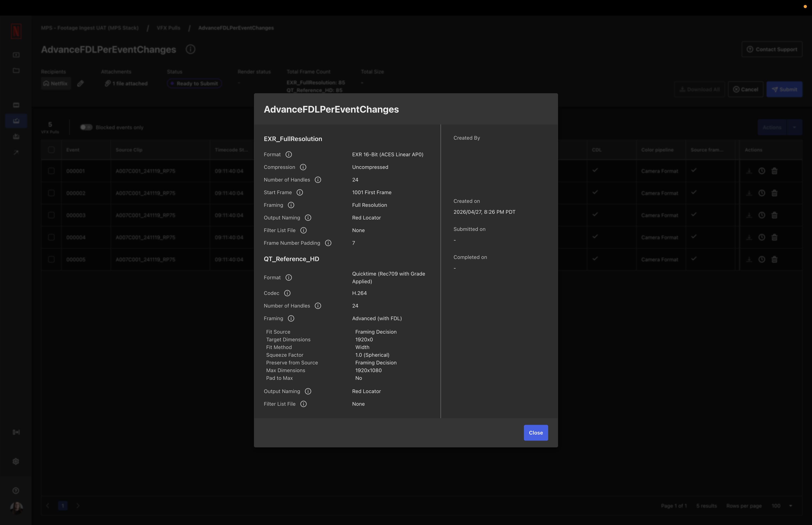Screen dimensions: 812x525
Task: Open MPS - Footage Ingest UAT breadcrumb
Action: pos(90,28)
